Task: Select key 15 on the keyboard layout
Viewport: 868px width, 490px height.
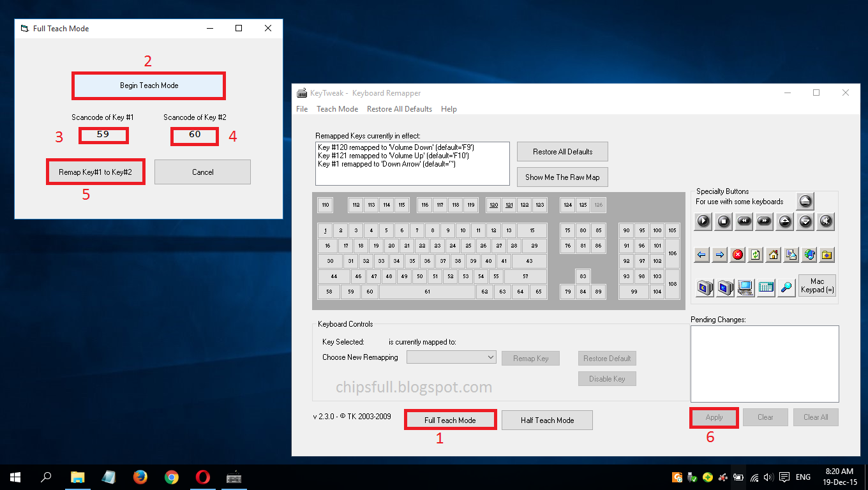Action: tap(532, 230)
